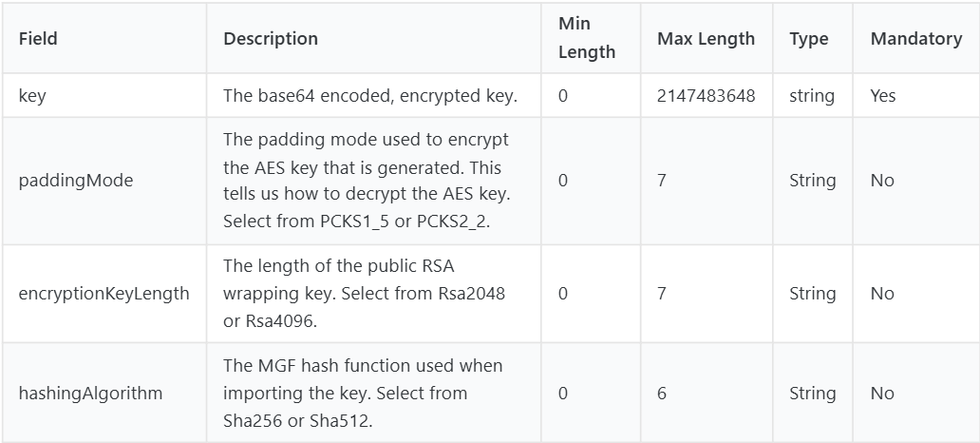Click the Type column header
980x443 pixels.
808,39
